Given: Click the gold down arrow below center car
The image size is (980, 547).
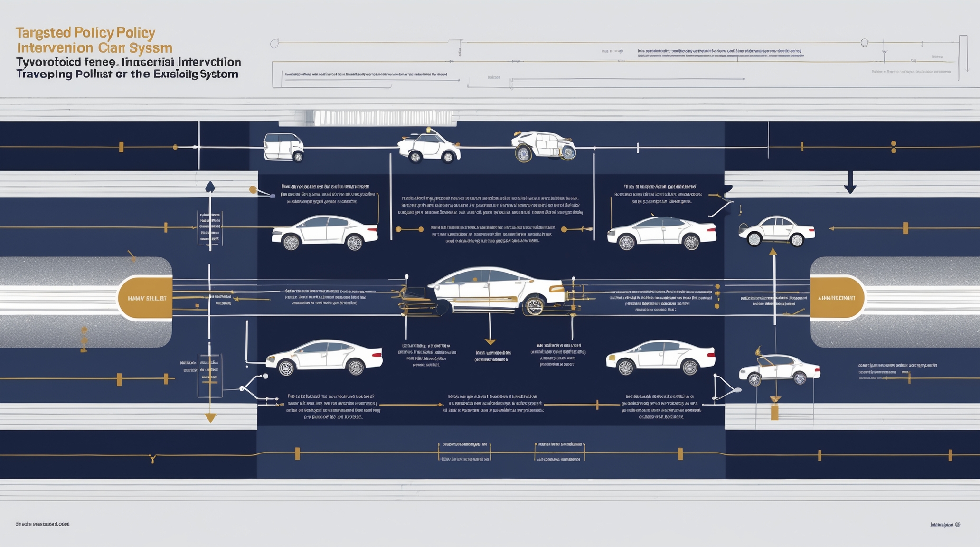Looking at the screenshot, I should (x=490, y=341).
